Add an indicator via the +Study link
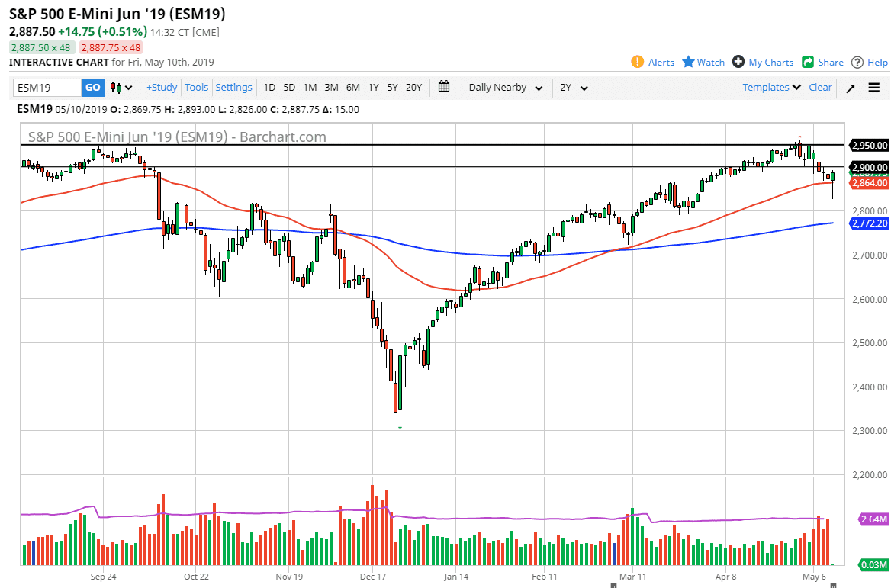This screenshot has width=891, height=588. [161, 87]
